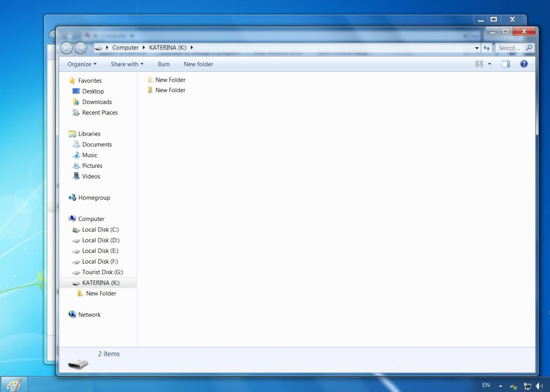Open Desktop under Favorites
Viewport: 550px width, 392px height.
point(88,91)
